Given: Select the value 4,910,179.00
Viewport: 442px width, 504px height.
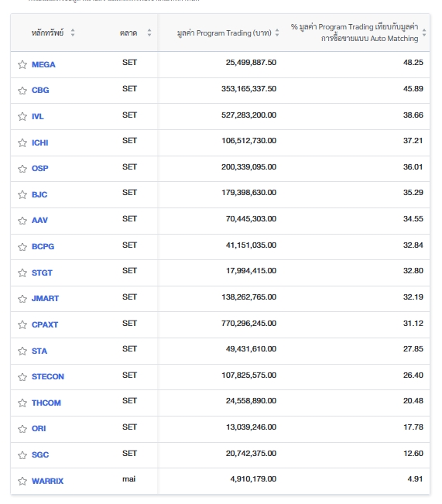Looking at the screenshot, I should point(253,479).
